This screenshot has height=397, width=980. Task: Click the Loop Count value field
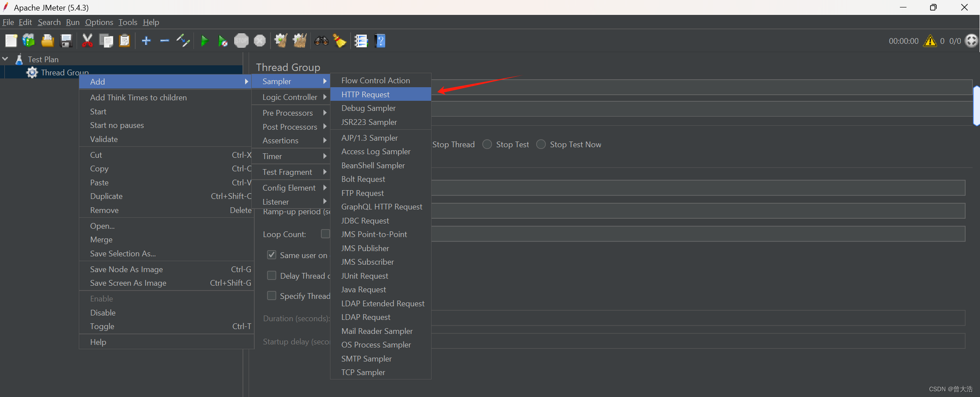coord(698,234)
